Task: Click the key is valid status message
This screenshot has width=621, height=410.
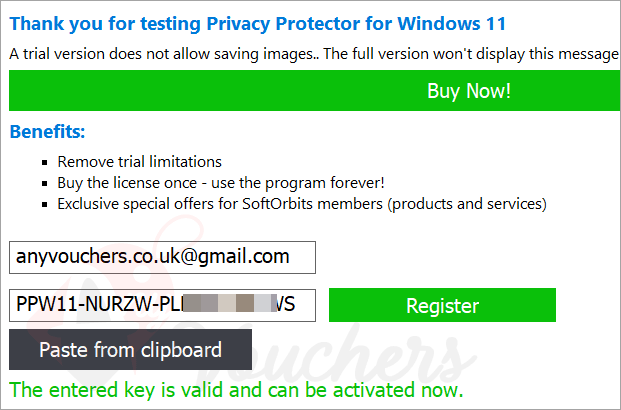Action: point(235,389)
